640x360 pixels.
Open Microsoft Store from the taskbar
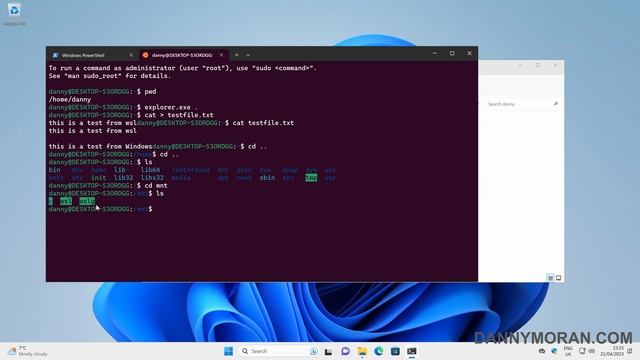[x=395, y=351]
